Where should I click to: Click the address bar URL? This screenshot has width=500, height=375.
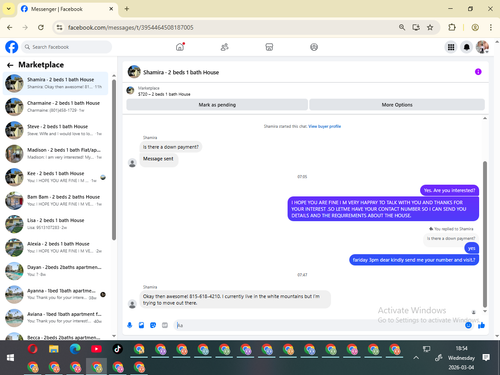click(131, 27)
